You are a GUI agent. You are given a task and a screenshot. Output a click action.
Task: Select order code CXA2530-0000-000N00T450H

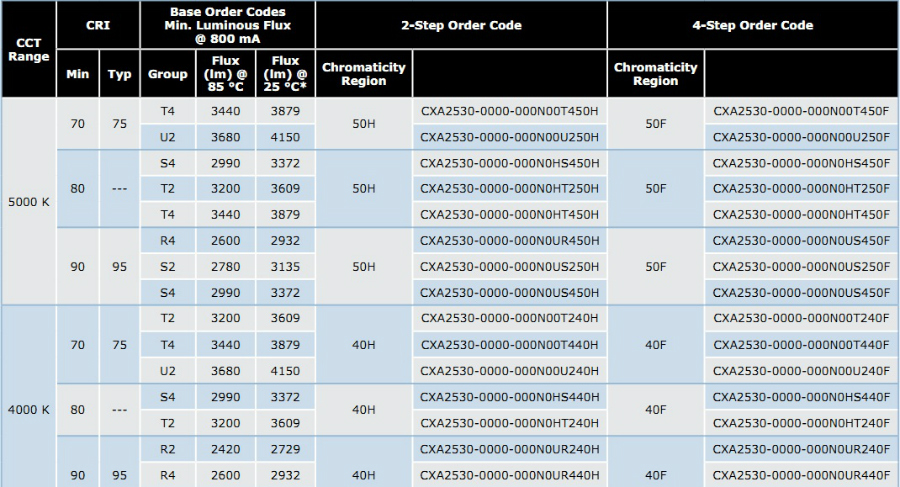509,111
